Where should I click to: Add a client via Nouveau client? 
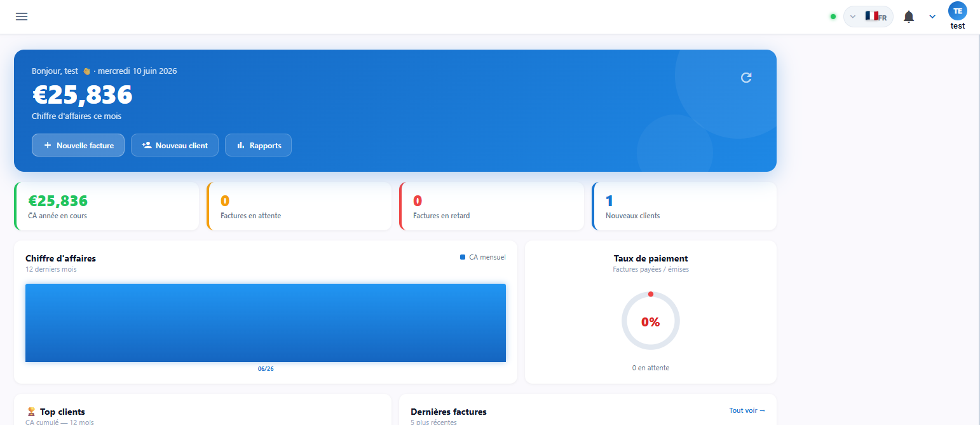[x=175, y=145]
